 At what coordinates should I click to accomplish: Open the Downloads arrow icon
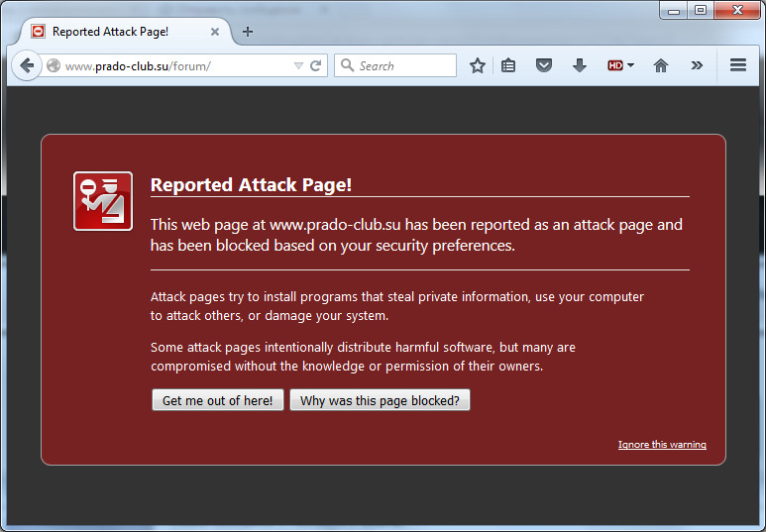(x=580, y=66)
